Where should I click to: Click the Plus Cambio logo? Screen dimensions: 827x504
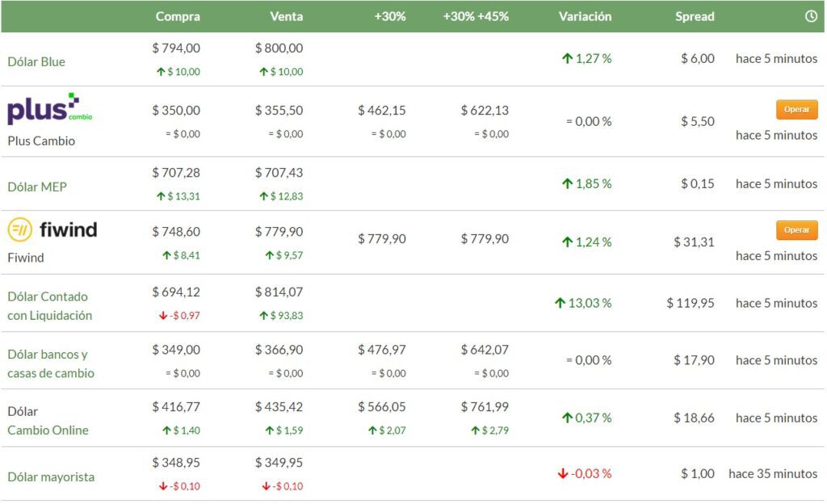[x=49, y=109]
